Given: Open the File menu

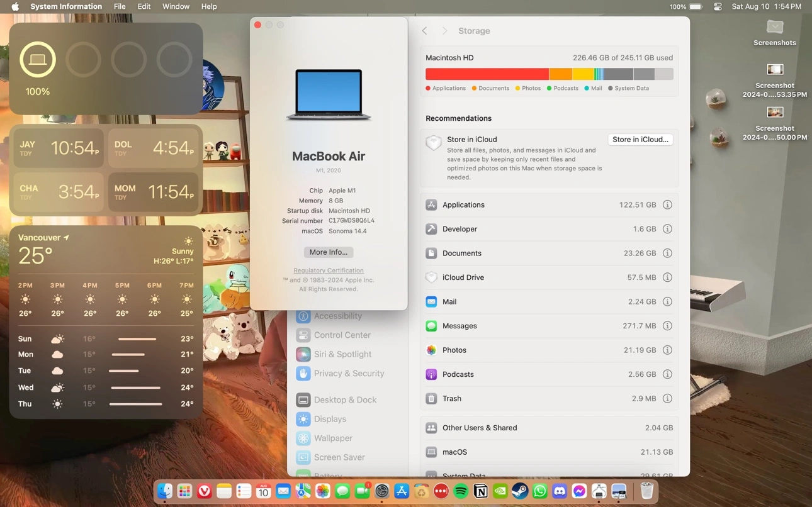Looking at the screenshot, I should pyautogui.click(x=120, y=7).
